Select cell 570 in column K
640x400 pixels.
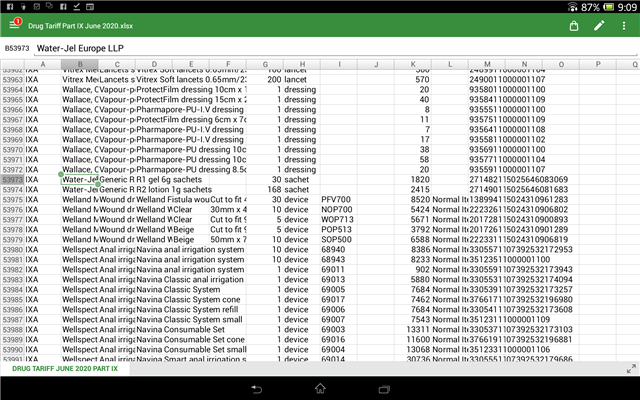click(413, 80)
